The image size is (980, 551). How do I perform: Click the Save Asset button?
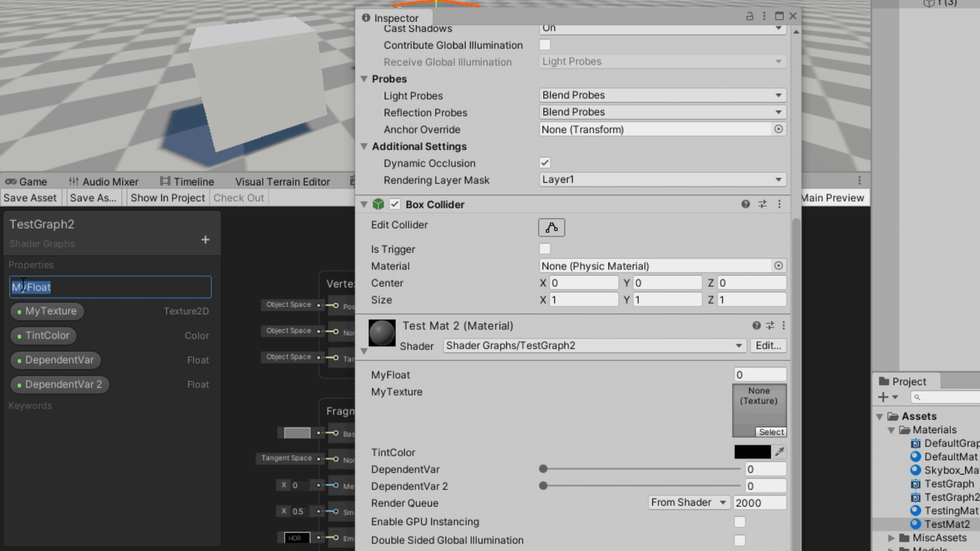pyautogui.click(x=30, y=198)
